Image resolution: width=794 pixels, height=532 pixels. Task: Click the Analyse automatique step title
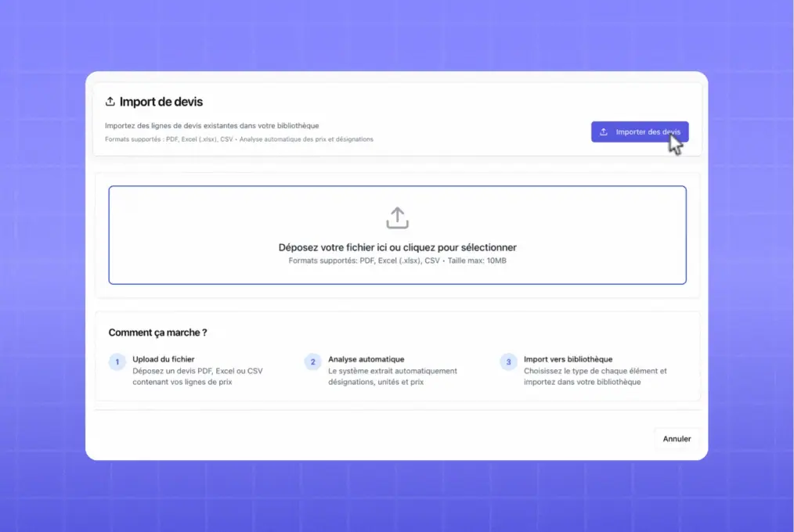(366, 359)
